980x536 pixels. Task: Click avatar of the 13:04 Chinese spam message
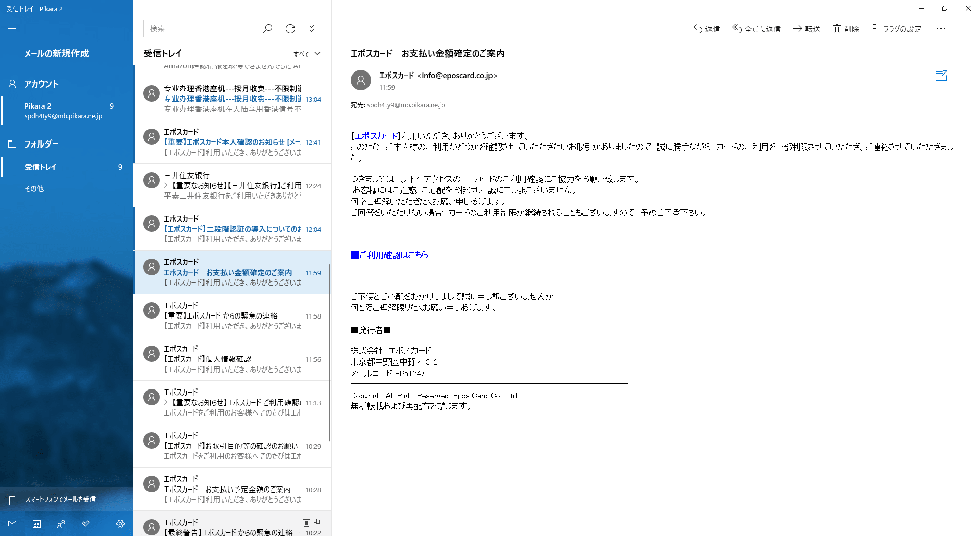click(x=152, y=93)
